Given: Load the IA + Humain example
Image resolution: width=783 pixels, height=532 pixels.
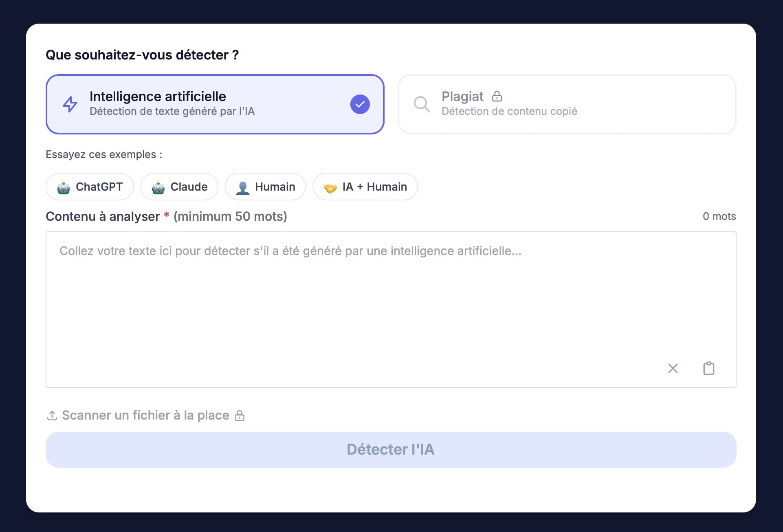Looking at the screenshot, I should [365, 187].
